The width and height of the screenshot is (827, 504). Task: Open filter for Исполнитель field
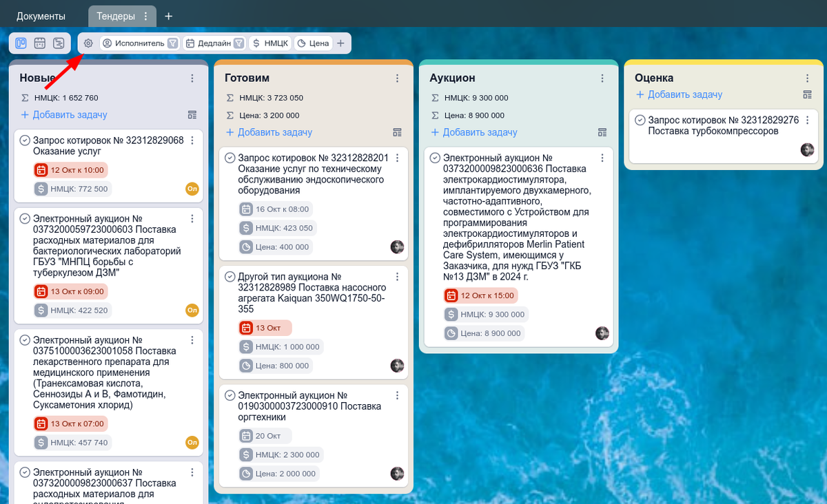[x=173, y=43]
